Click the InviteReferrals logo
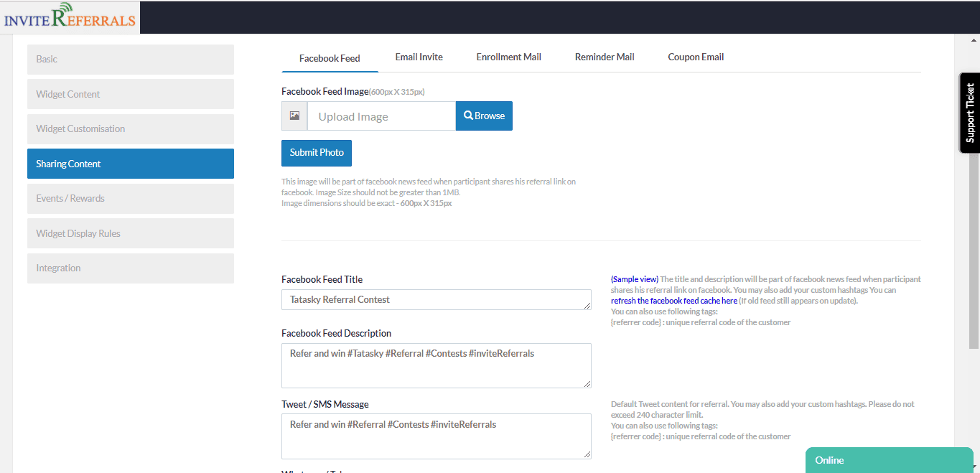Screen dimensions: 980x473 coord(70,17)
